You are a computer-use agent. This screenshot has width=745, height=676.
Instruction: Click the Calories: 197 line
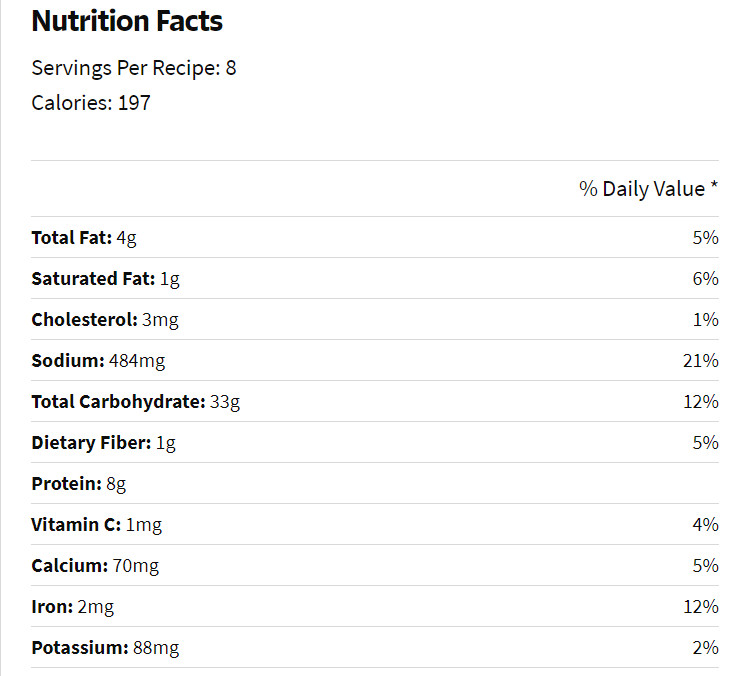(x=91, y=103)
